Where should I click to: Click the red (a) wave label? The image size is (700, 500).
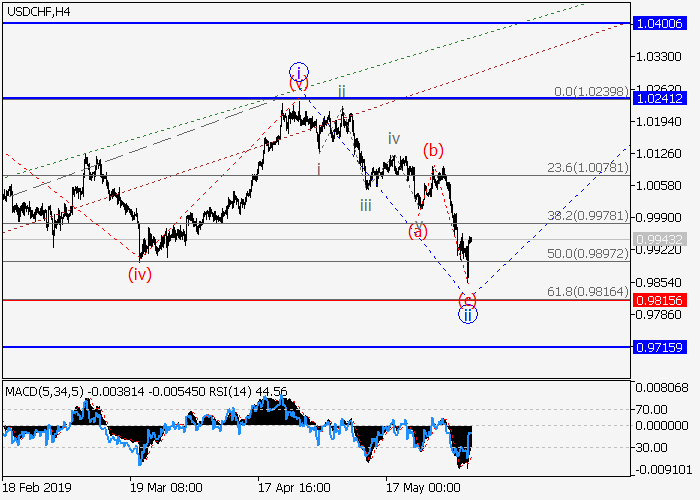(417, 231)
